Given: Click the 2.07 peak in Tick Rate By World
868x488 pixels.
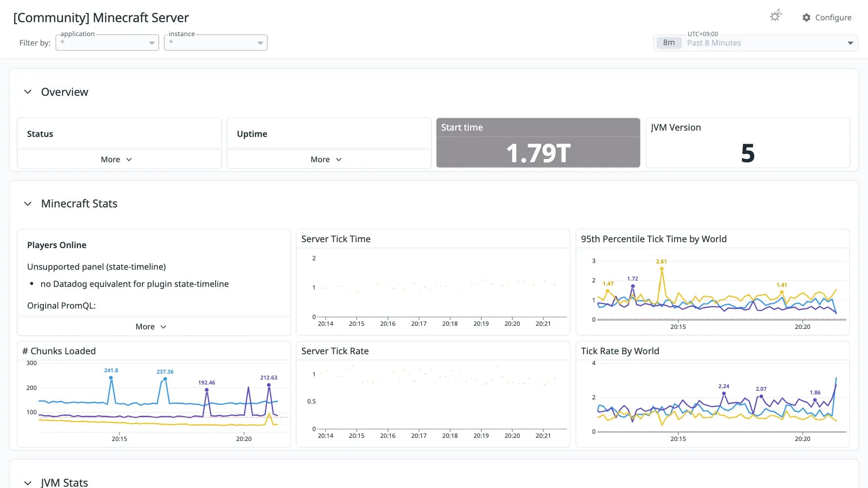Looking at the screenshot, I should [761, 396].
